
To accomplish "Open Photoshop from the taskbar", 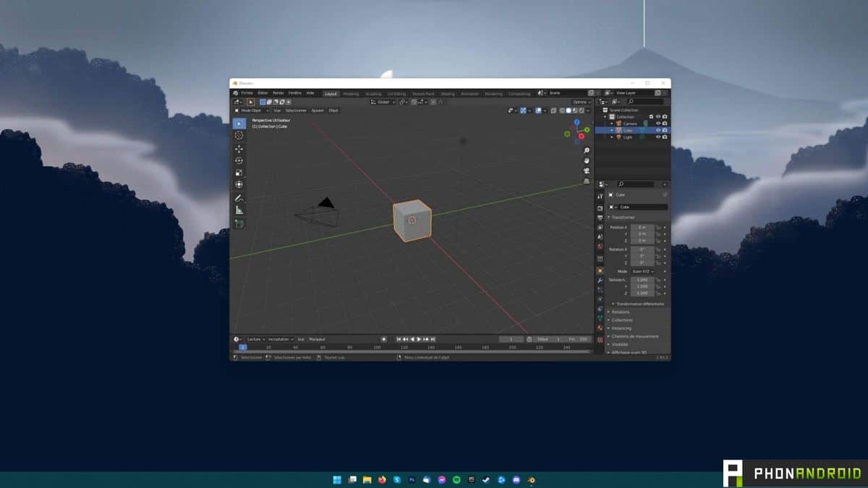I will [x=412, y=479].
